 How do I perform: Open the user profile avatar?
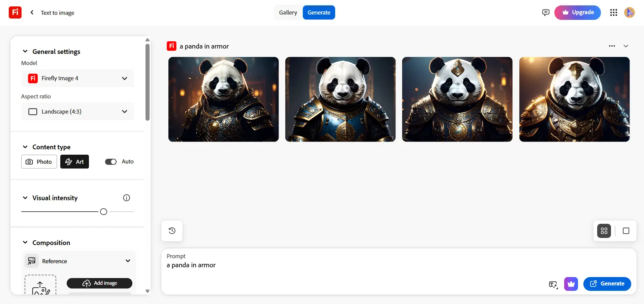(629, 12)
